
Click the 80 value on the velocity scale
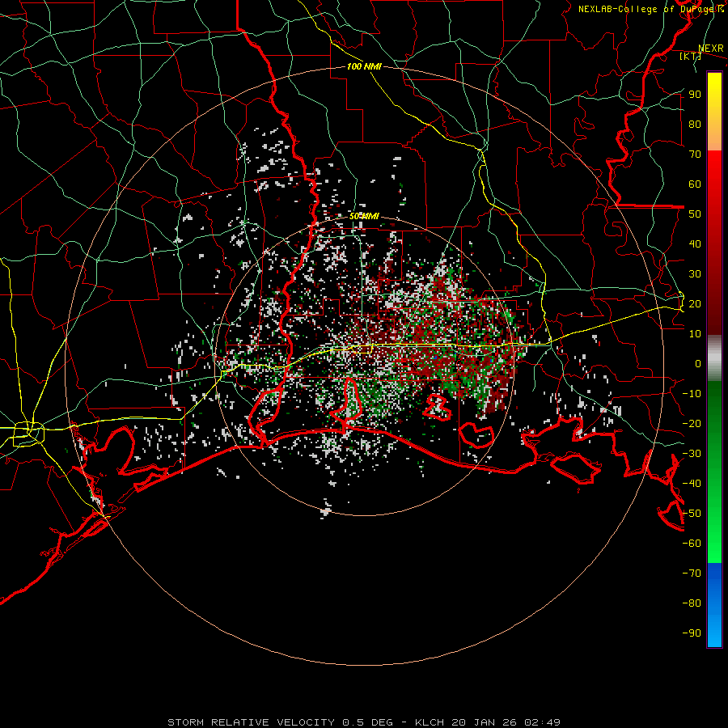(x=695, y=125)
